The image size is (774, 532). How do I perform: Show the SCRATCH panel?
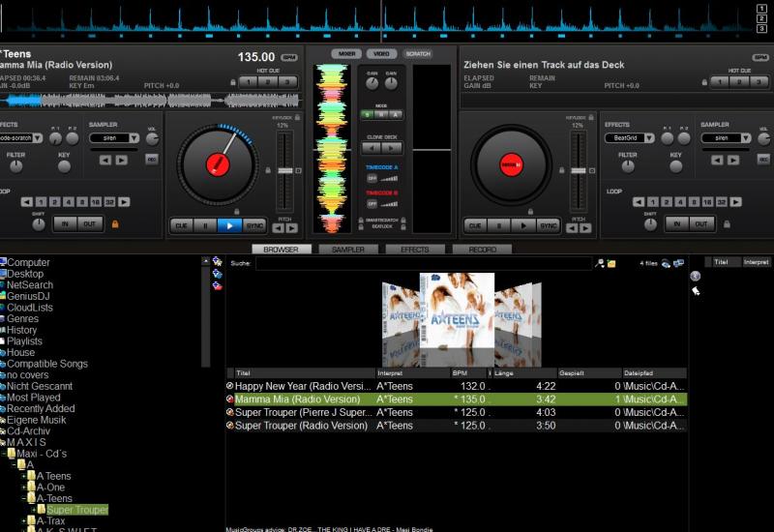(418, 54)
